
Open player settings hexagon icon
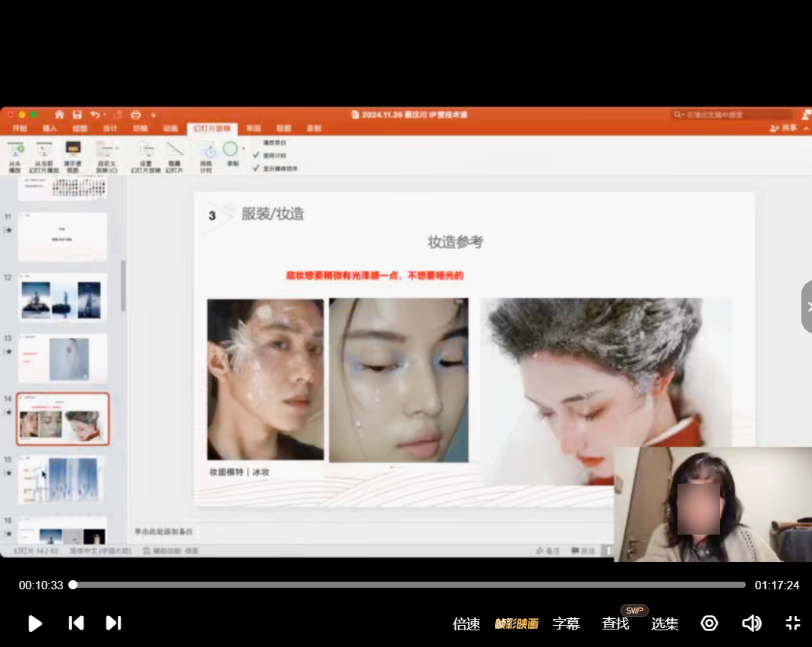pos(709,623)
